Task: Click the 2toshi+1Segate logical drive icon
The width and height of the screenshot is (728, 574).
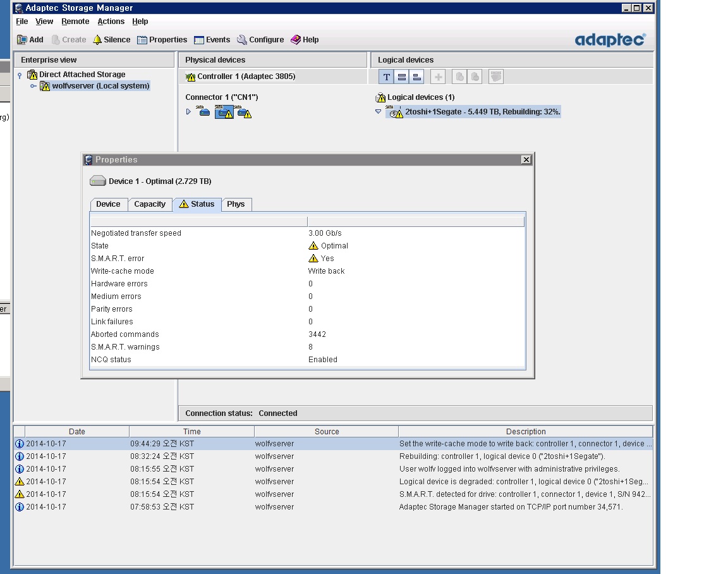Action: pyautogui.click(x=394, y=112)
